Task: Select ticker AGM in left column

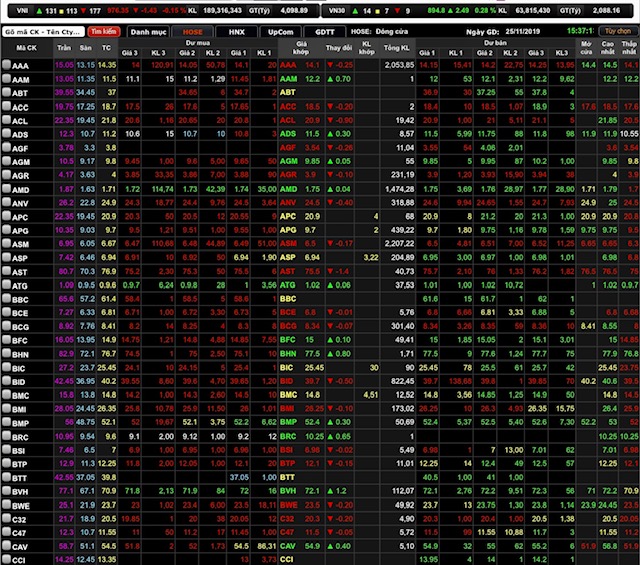Action: point(21,162)
